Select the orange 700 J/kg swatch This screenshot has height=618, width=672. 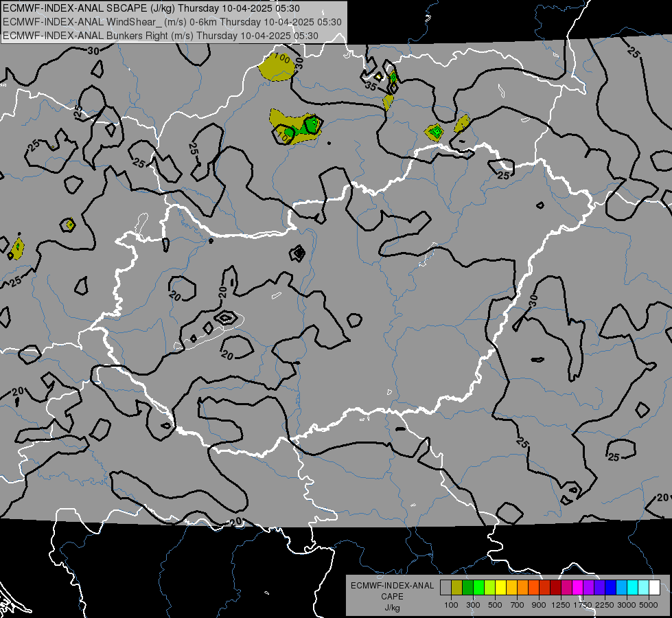(x=523, y=588)
